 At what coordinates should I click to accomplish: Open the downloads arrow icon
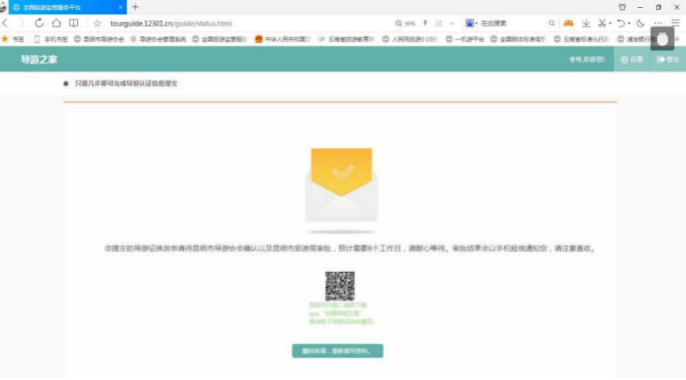pos(586,23)
